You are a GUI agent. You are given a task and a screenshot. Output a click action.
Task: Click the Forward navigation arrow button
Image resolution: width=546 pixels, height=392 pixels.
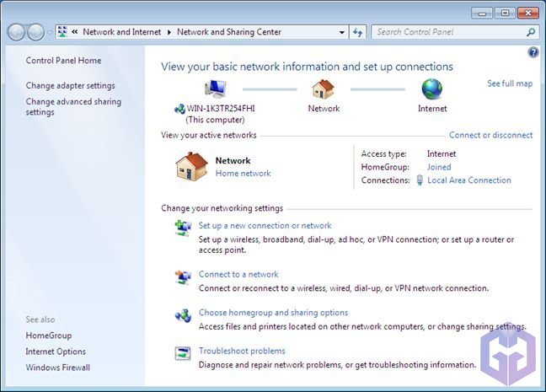point(35,32)
